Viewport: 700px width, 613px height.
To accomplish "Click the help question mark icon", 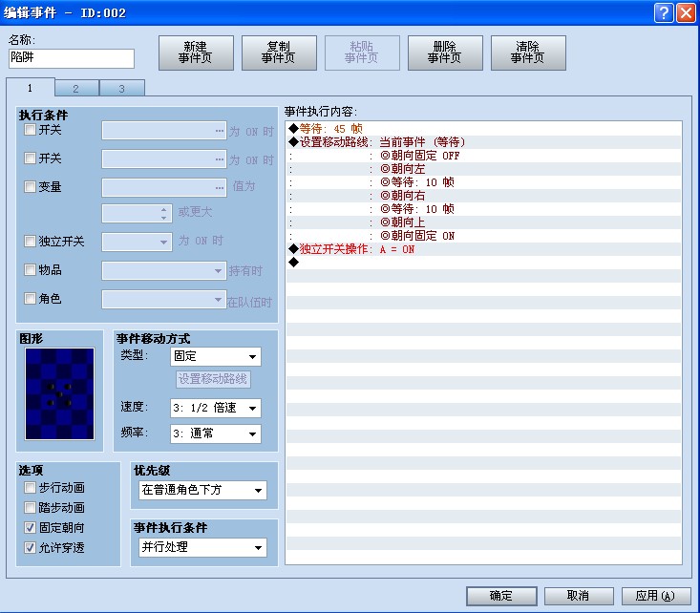I will coord(664,13).
